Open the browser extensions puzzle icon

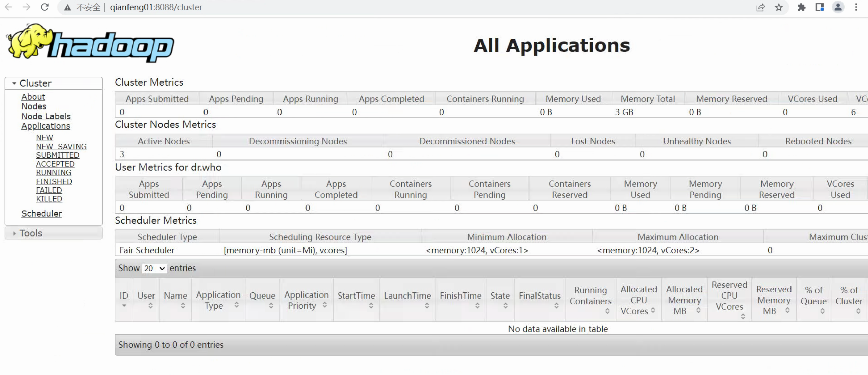point(802,7)
